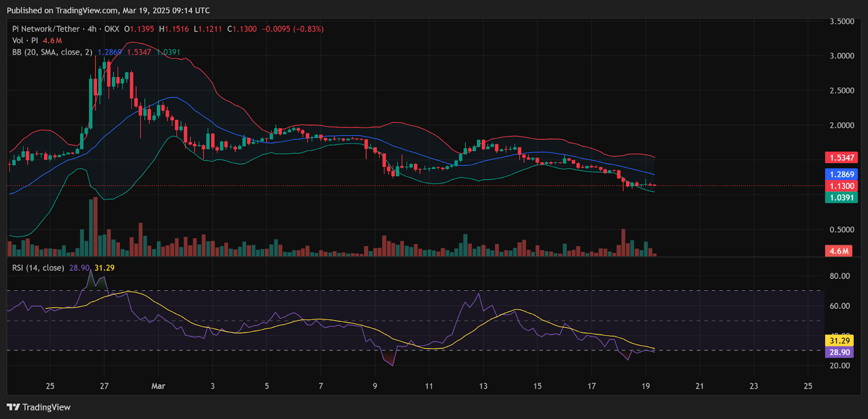The height and width of the screenshot is (419, 868).
Task: Click the 13 date label on time axis
Action: (x=483, y=386)
